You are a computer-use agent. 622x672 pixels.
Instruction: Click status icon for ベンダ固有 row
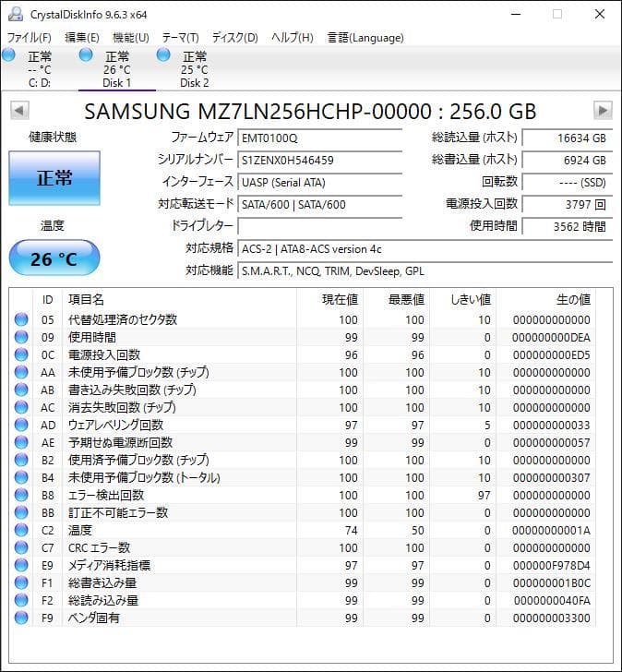[21, 618]
